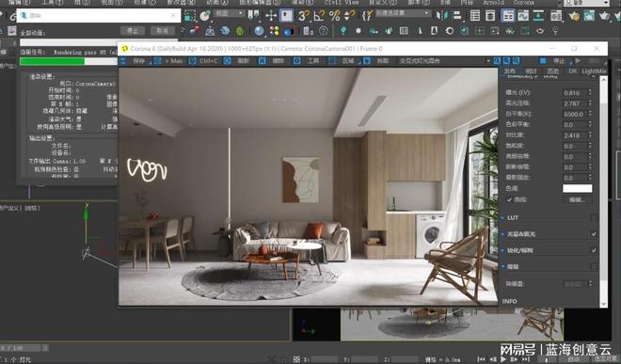Toggle the percent snap icon
The width and height of the screenshot is (621, 364).
point(335,15)
